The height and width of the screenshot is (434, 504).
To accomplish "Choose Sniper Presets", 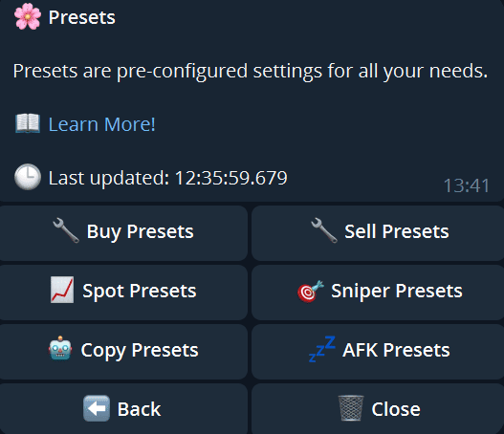I will pos(378,293).
